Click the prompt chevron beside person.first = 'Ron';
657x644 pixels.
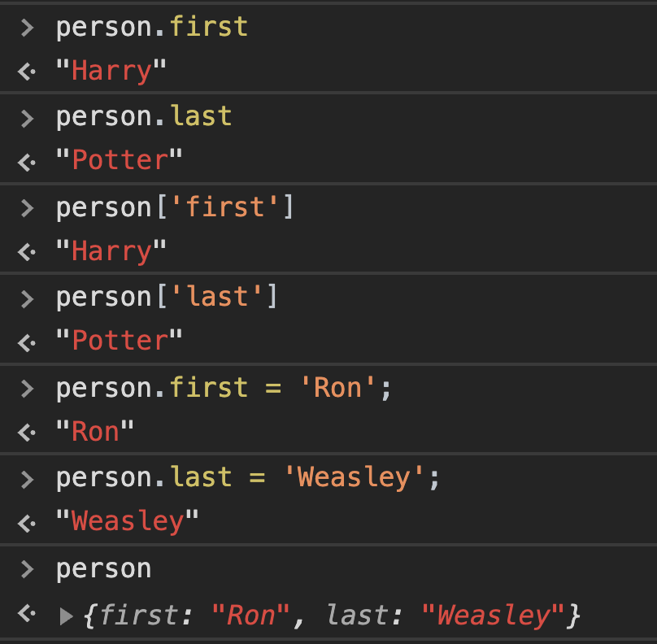[28, 389]
